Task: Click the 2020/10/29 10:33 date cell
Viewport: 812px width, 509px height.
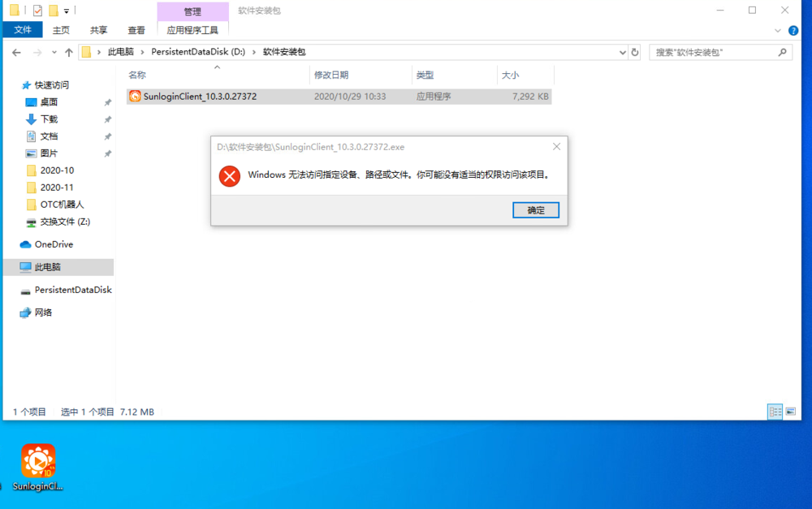Action: (349, 97)
